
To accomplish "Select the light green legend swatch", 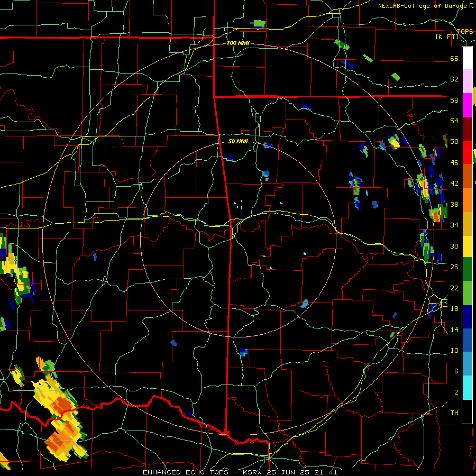I will pyautogui.click(x=467, y=293).
